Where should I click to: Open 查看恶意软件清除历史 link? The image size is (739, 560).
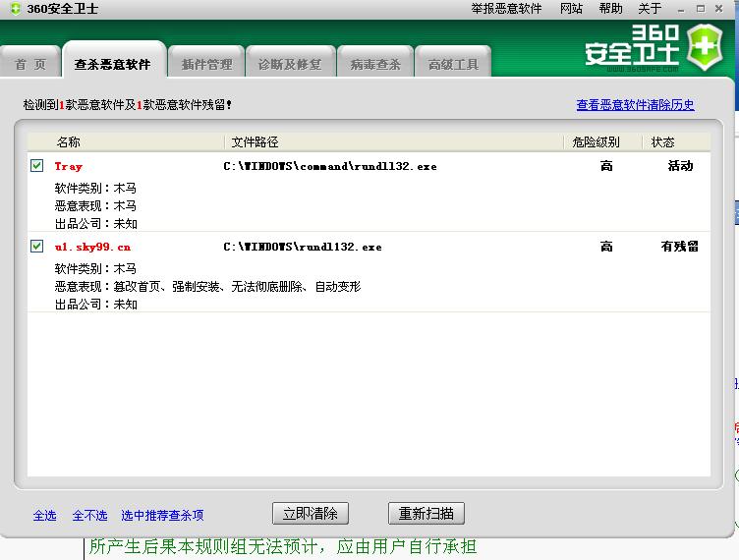[x=635, y=104]
